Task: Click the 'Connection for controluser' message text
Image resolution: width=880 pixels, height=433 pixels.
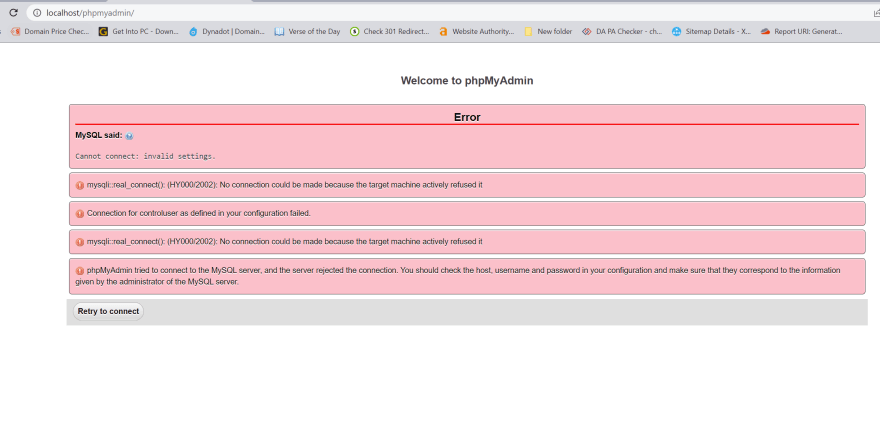Action: pyautogui.click(x=199, y=213)
